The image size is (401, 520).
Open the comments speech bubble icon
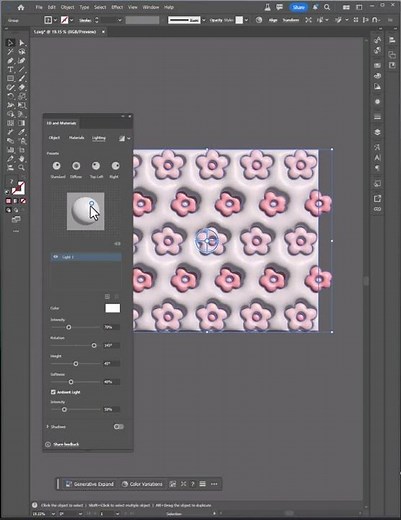(x=279, y=7)
